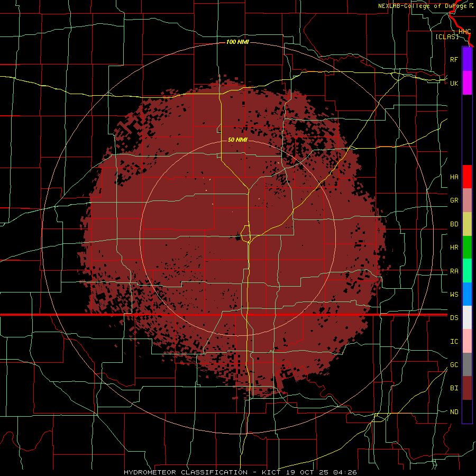
Task: Click the "UK" legend label
Action: (x=454, y=83)
